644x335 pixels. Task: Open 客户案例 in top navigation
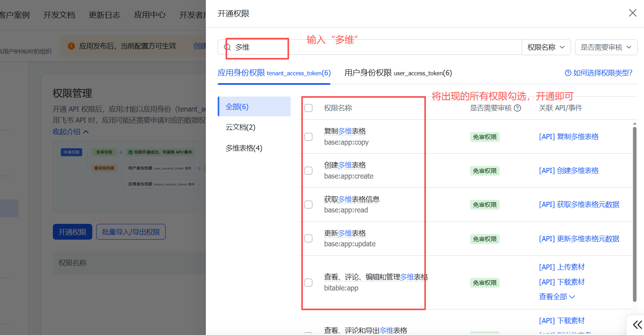coord(15,15)
